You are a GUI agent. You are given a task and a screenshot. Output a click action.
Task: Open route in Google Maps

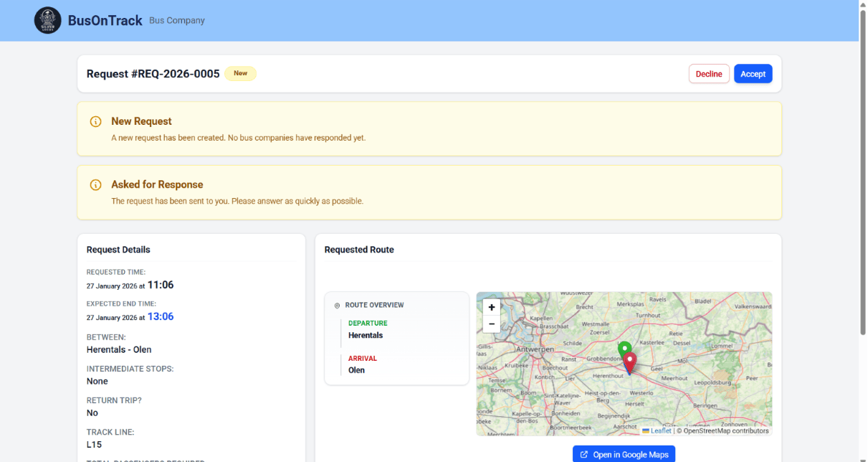click(x=624, y=454)
